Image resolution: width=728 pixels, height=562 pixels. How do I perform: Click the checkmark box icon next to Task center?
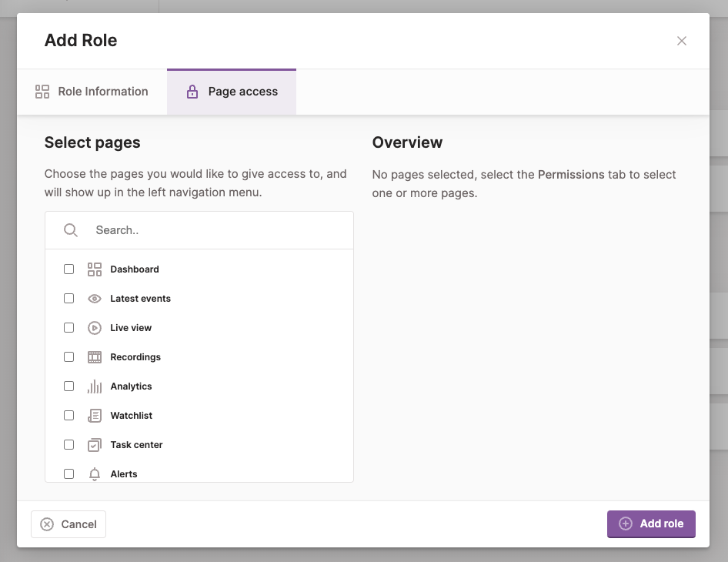pyautogui.click(x=94, y=444)
